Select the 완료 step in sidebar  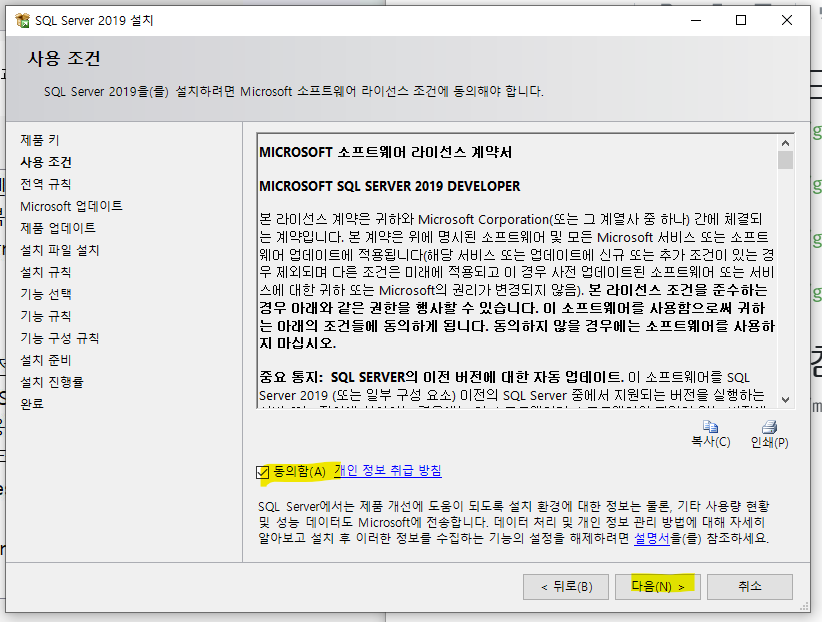(32, 404)
